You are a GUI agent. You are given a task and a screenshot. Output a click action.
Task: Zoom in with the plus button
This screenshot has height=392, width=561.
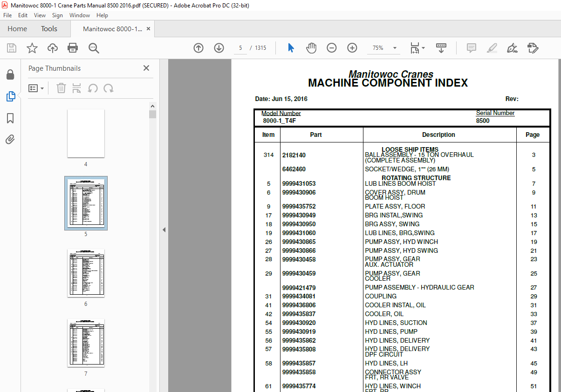pos(352,48)
